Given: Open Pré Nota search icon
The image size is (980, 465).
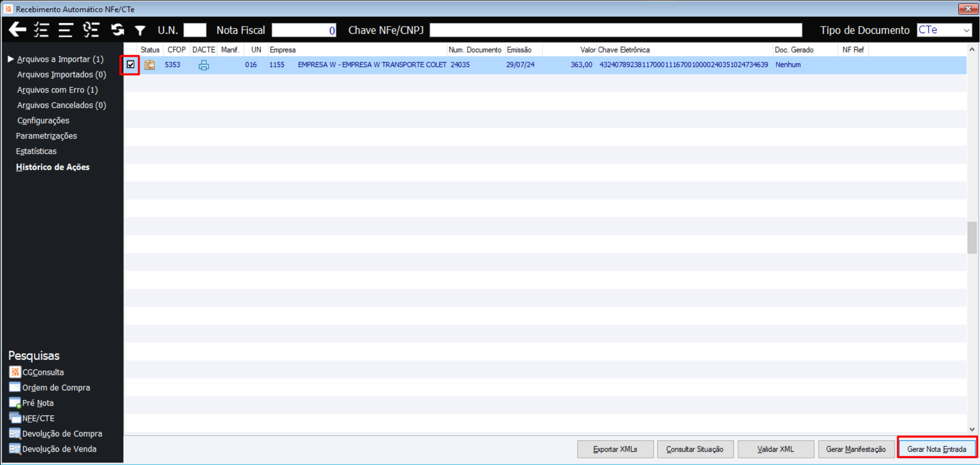Looking at the screenshot, I should [x=15, y=403].
